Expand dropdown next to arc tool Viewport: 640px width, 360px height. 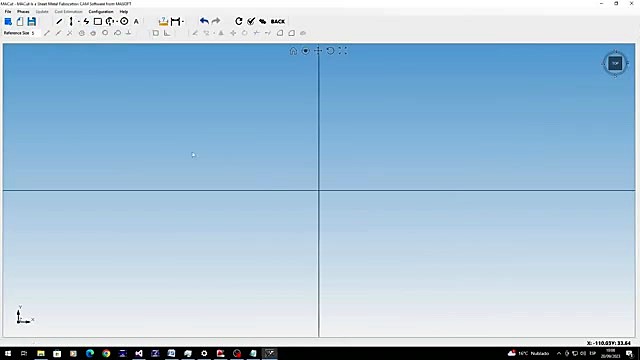[x=117, y=22]
